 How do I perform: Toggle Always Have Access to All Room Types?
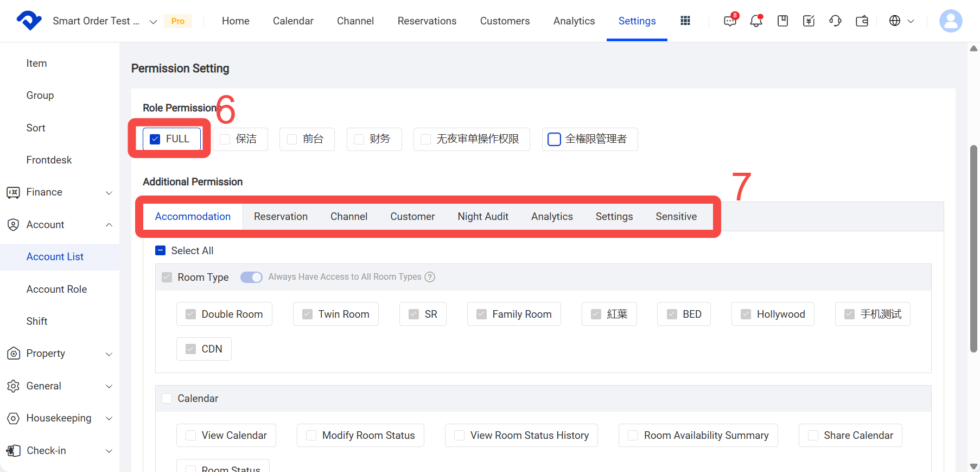[x=251, y=277]
